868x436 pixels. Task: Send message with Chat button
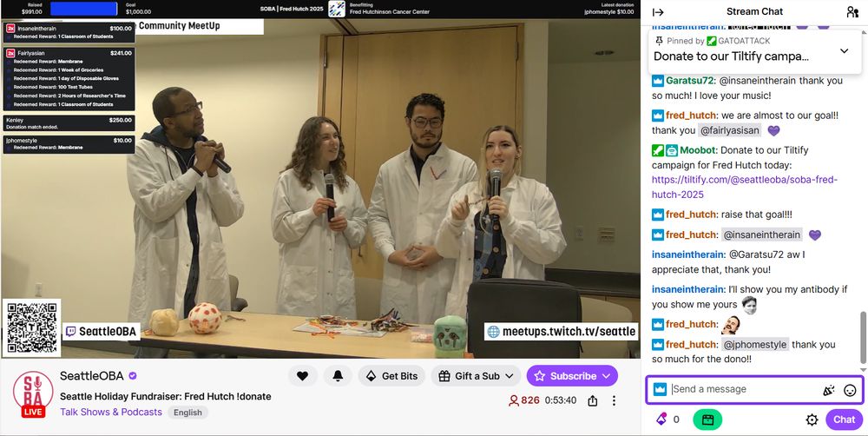[844, 419]
